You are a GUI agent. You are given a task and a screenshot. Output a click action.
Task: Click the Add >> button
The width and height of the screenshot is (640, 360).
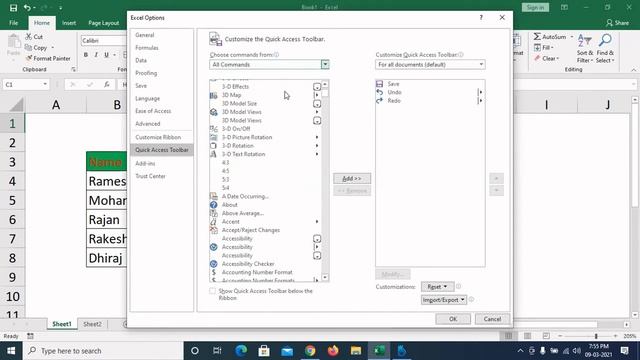click(352, 178)
